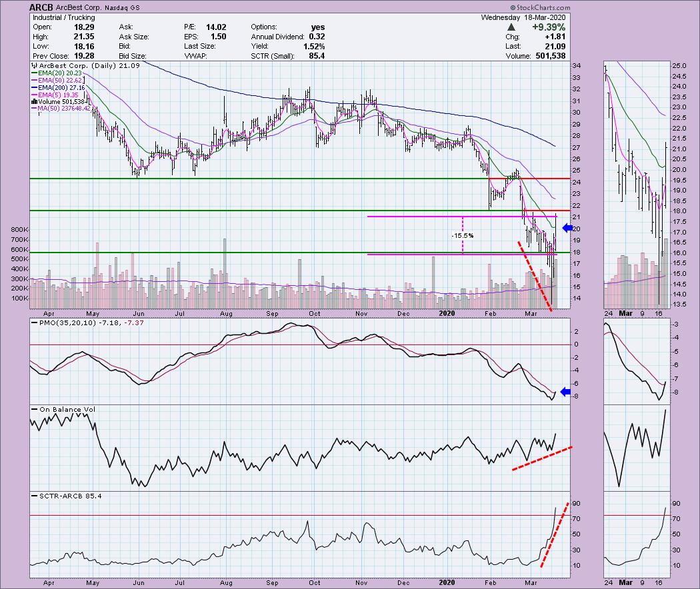
Task: Click the Last price value in the quote table
Action: (x=555, y=47)
